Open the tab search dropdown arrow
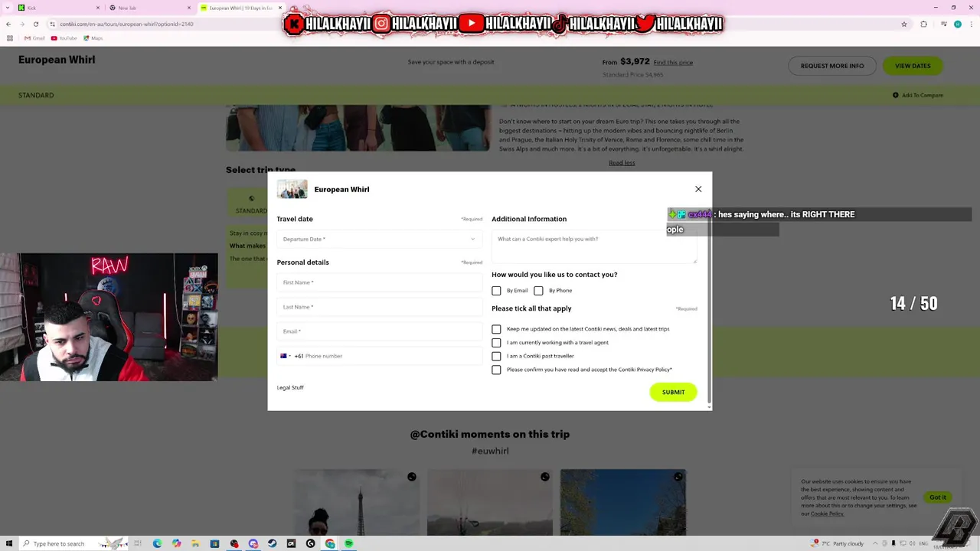 pos(8,8)
